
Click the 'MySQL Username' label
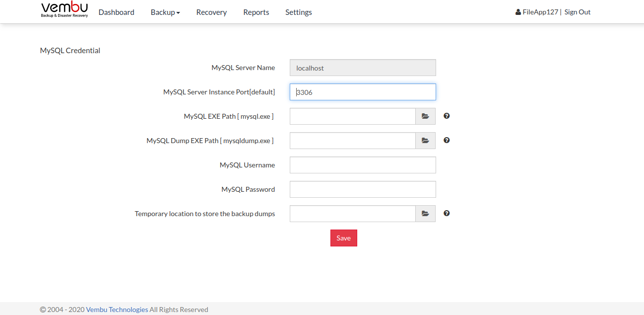(x=247, y=165)
